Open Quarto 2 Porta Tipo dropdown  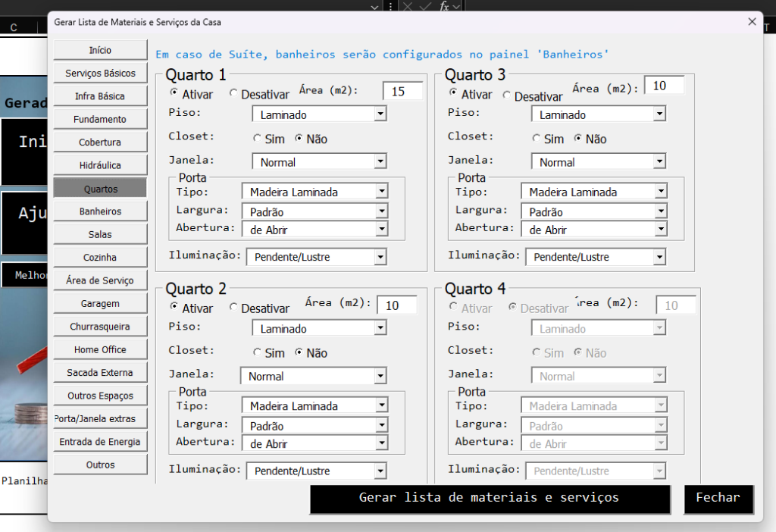[x=382, y=405]
